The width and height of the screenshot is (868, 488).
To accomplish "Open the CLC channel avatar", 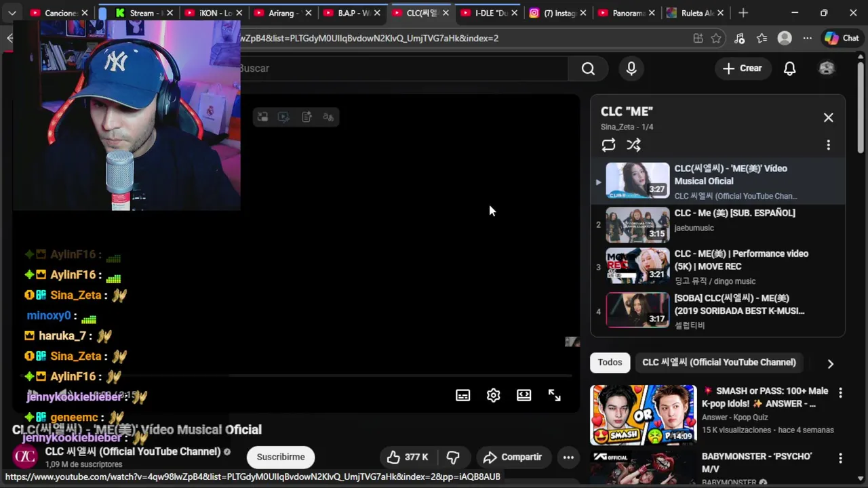I will [x=25, y=457].
